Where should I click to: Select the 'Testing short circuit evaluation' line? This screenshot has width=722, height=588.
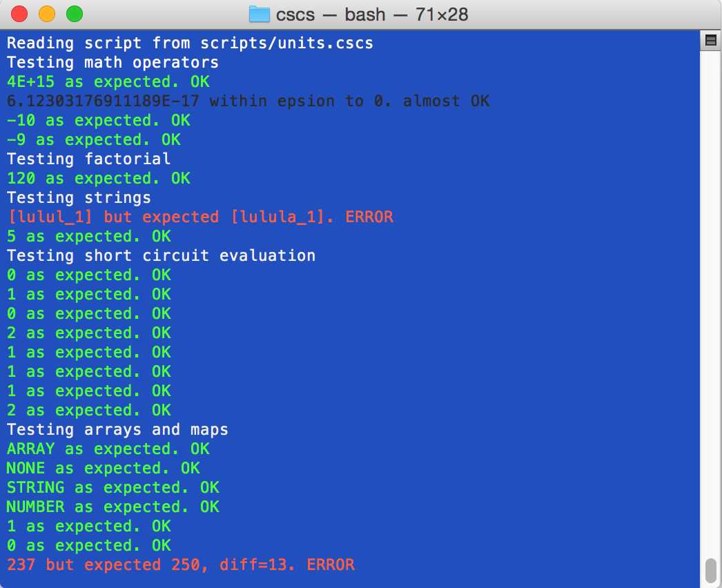click(x=161, y=255)
